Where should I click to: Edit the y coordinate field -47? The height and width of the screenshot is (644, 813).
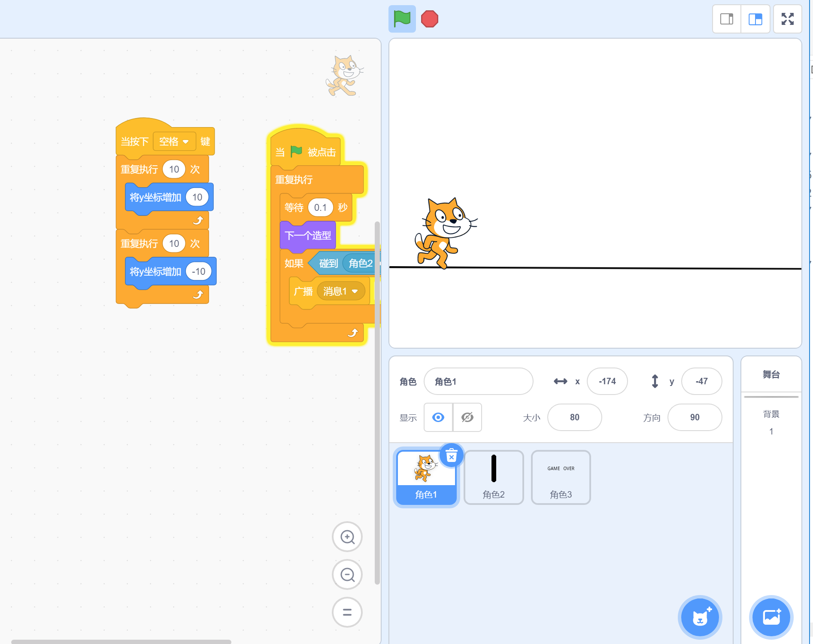(701, 381)
